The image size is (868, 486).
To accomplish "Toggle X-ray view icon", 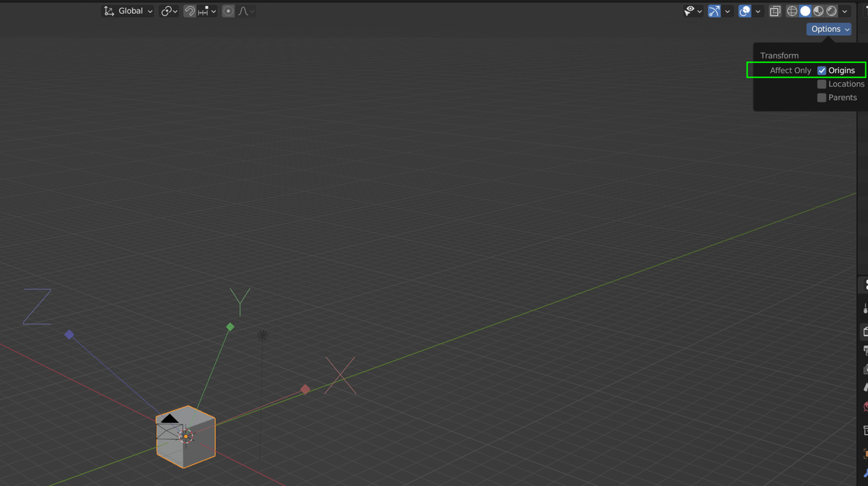I will [775, 11].
